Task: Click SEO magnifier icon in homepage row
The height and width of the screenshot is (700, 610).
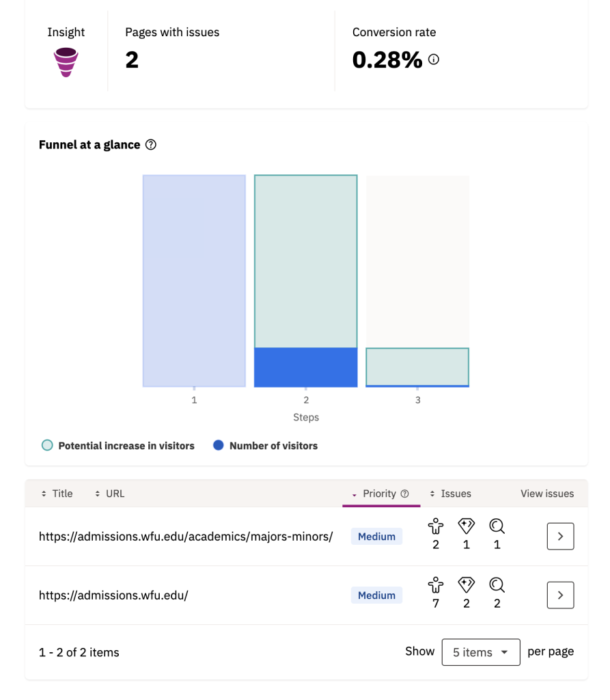Action: tap(497, 585)
